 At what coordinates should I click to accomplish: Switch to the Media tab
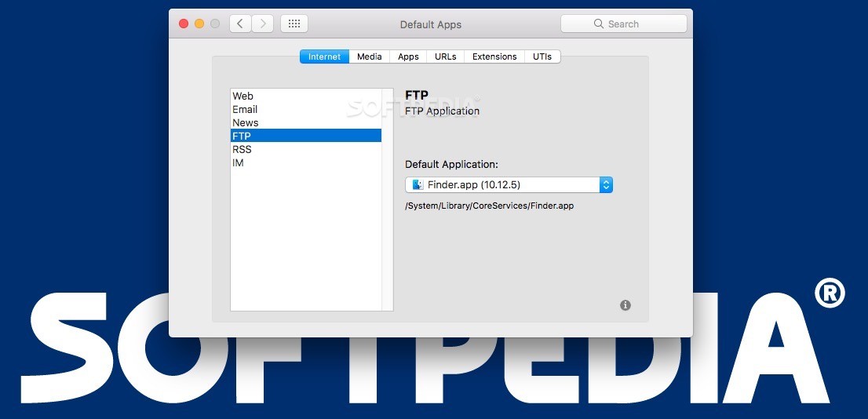pyautogui.click(x=369, y=56)
